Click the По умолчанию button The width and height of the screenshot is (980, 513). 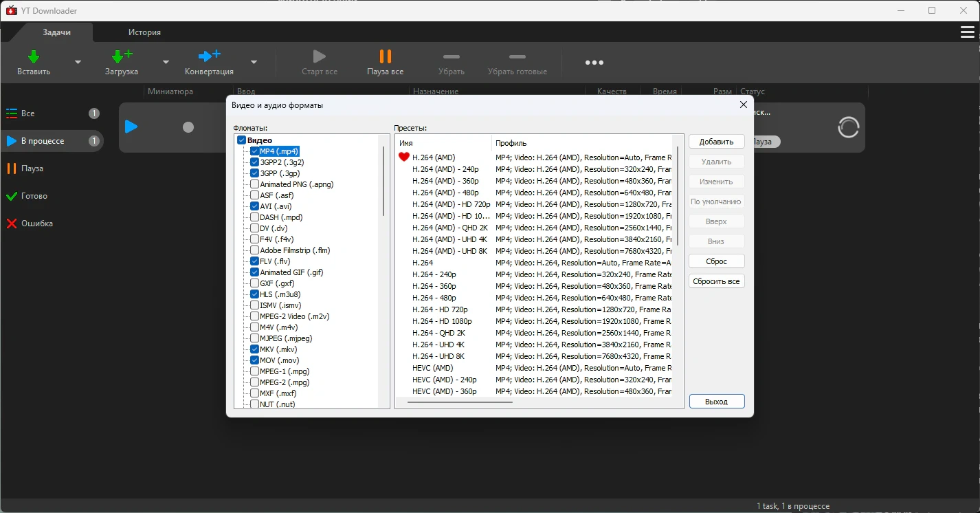click(x=717, y=201)
